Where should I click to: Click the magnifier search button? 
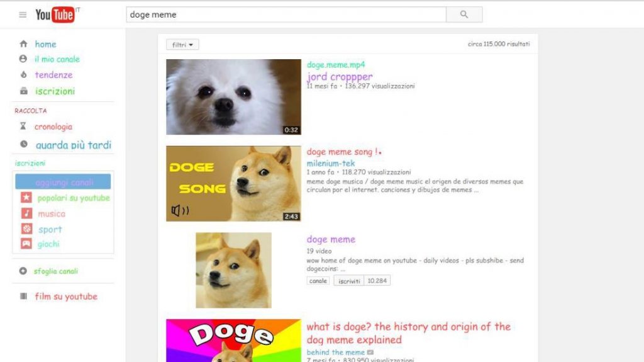click(x=464, y=14)
